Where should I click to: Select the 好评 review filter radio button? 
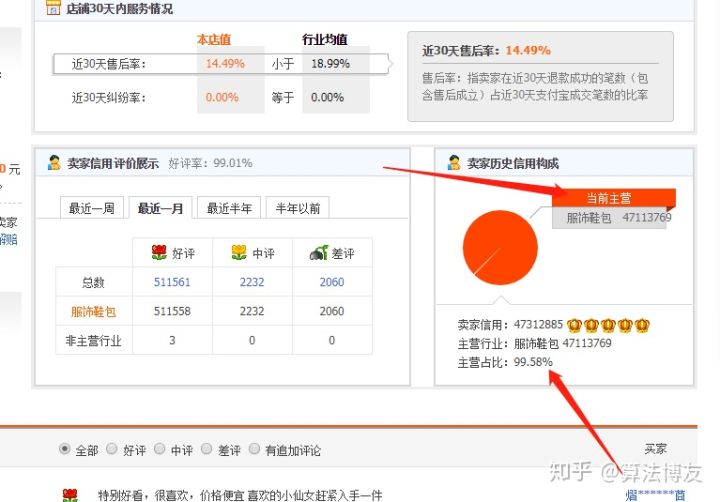click(x=112, y=450)
